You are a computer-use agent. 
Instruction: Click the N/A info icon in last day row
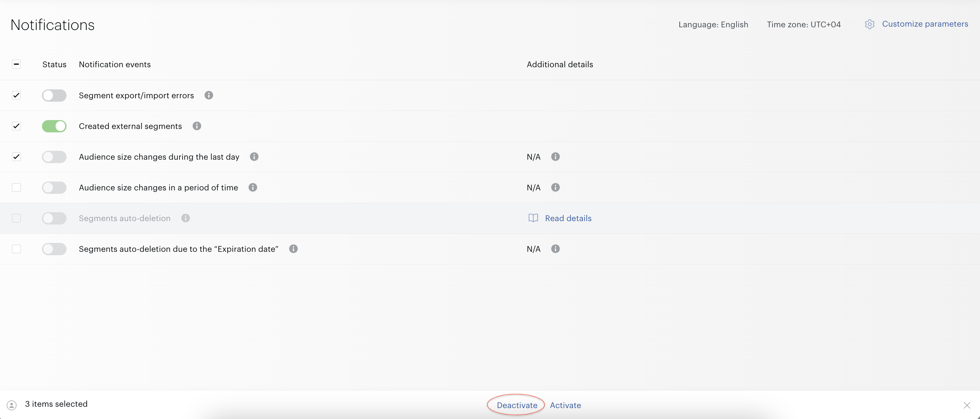tap(556, 157)
